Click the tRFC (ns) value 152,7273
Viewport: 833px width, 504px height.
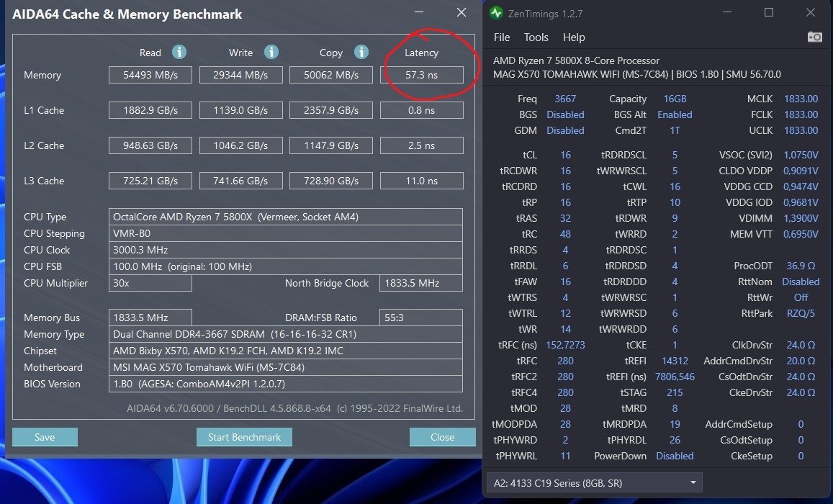[x=565, y=345]
